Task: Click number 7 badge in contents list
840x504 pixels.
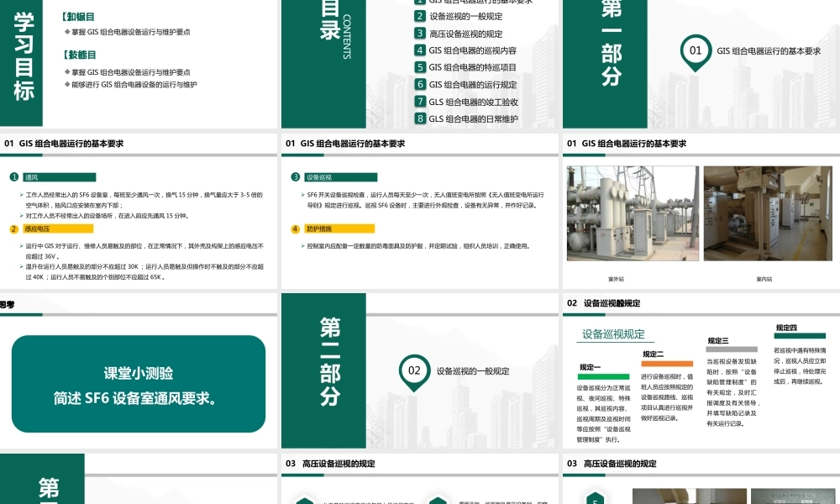Action: pyautogui.click(x=420, y=102)
